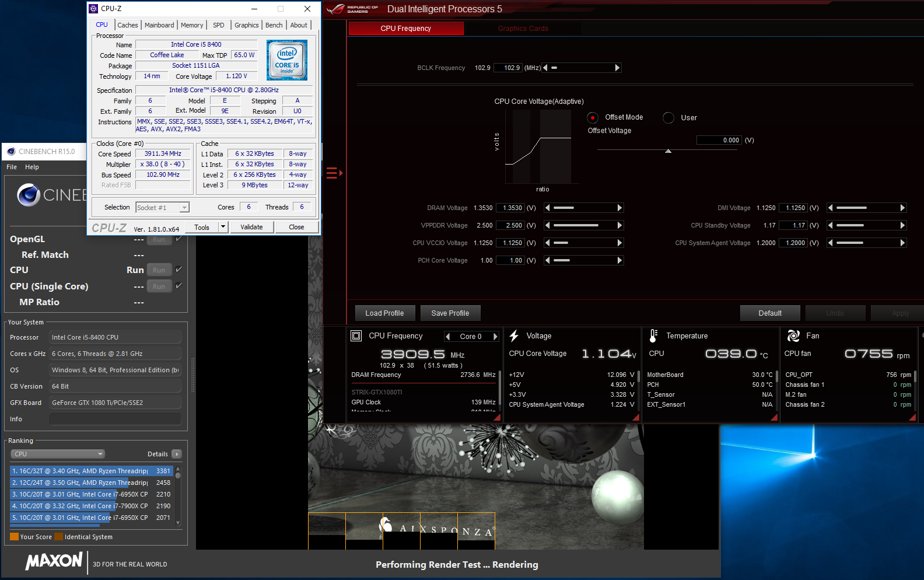Click the Cinebench sphere logo
924x580 pixels.
[x=29, y=195]
